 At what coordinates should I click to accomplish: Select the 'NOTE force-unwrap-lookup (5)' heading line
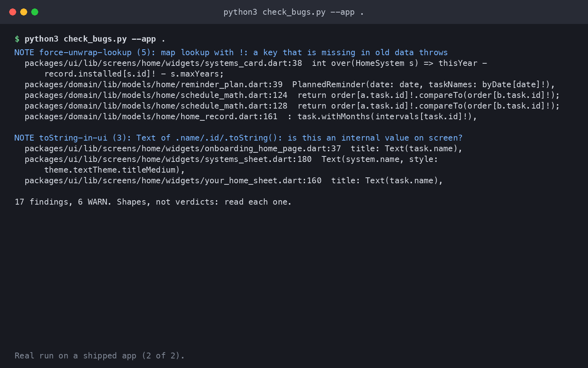(231, 53)
